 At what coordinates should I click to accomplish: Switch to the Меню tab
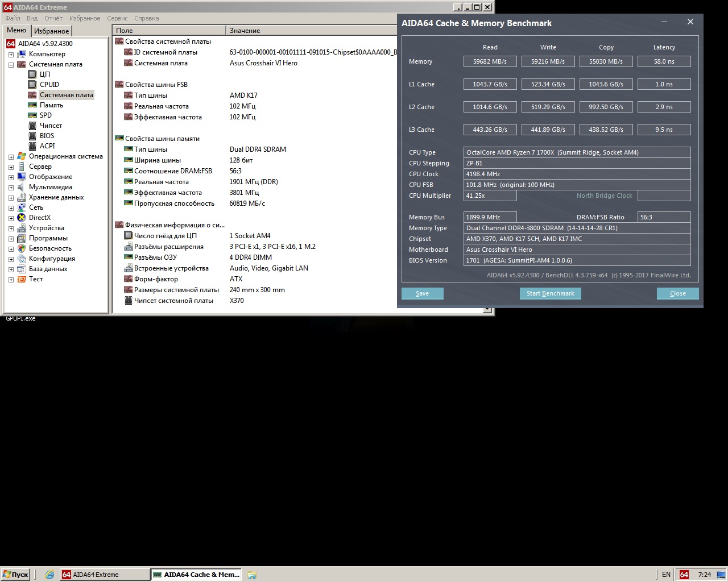[16, 30]
